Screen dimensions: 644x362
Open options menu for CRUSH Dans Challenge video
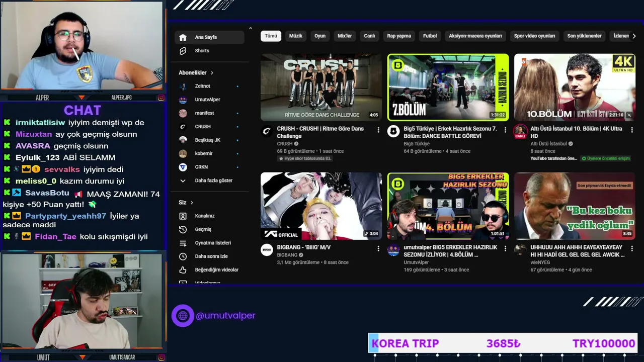tap(378, 130)
